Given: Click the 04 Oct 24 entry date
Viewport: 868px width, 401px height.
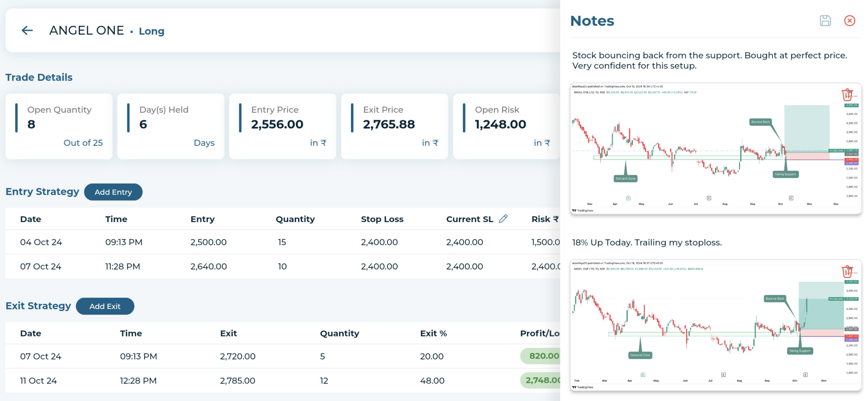Looking at the screenshot, I should (x=41, y=242).
